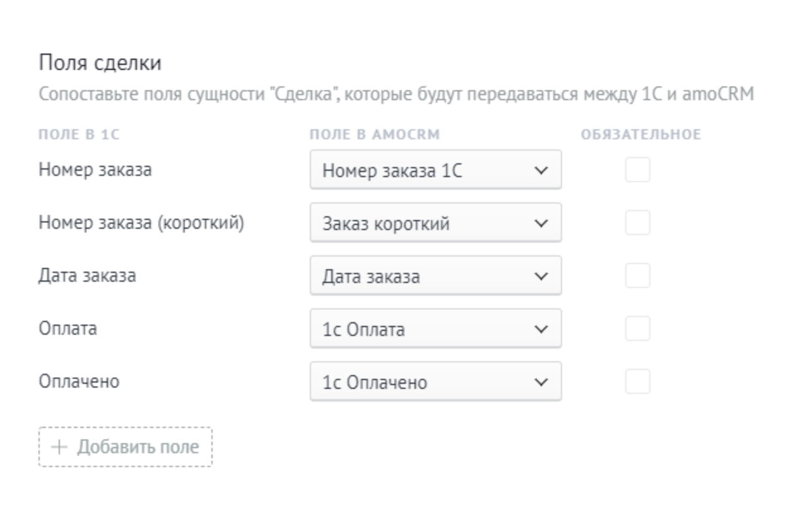The width and height of the screenshot is (805, 532).
Task: Click the chevron arrow on 1с Оплачено dropdown
Action: point(541,382)
